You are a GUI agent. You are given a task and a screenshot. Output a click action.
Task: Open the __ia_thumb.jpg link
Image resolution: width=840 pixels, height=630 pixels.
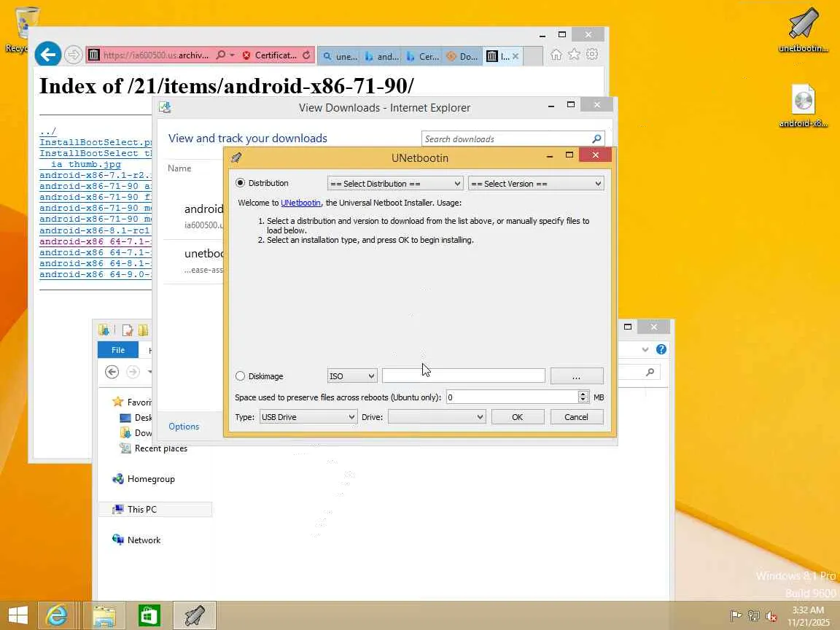point(86,165)
